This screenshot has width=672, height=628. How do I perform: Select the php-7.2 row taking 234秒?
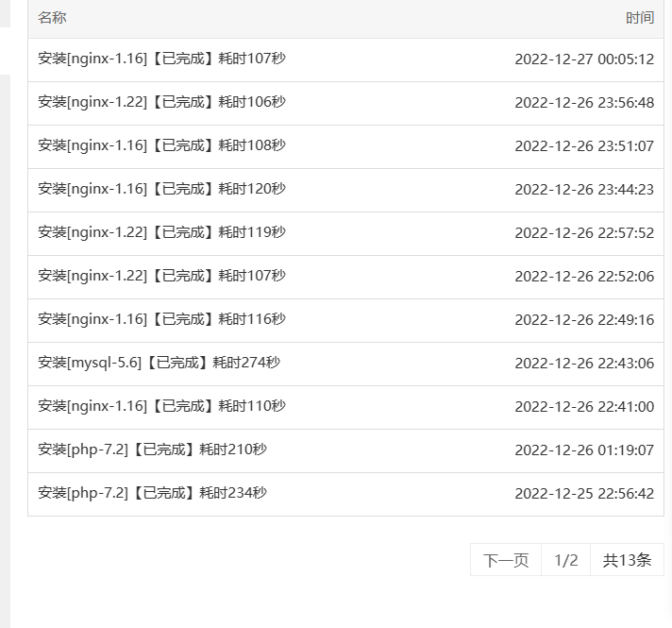click(345, 494)
